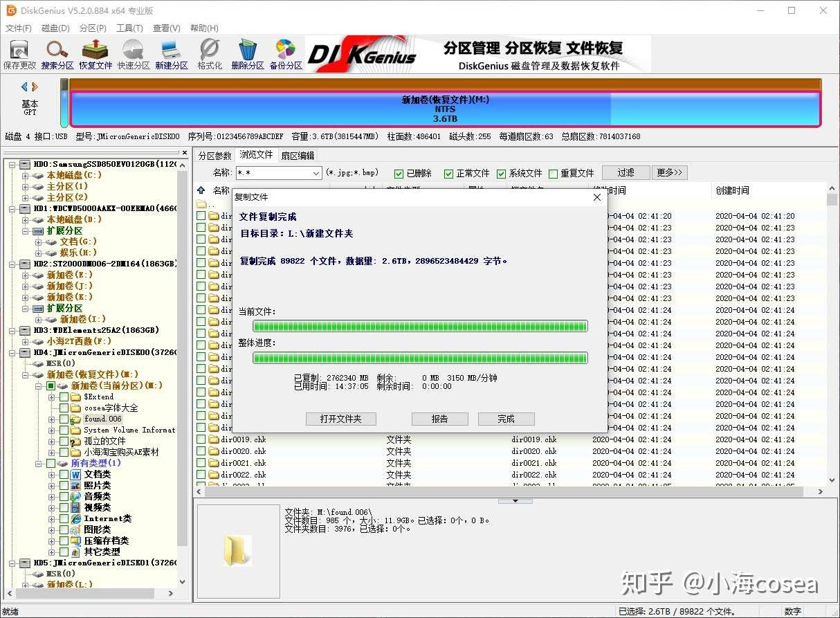Click the 格式化 (Format) toolbar icon

[x=210, y=54]
